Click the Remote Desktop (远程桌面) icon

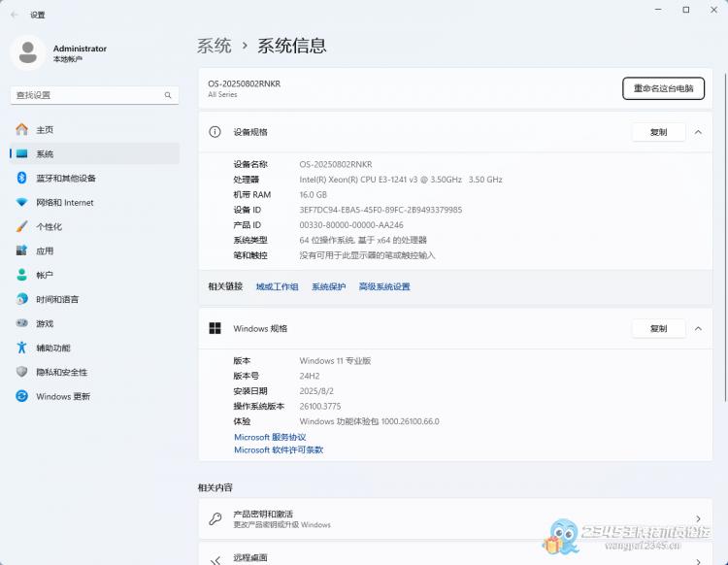click(x=215, y=560)
